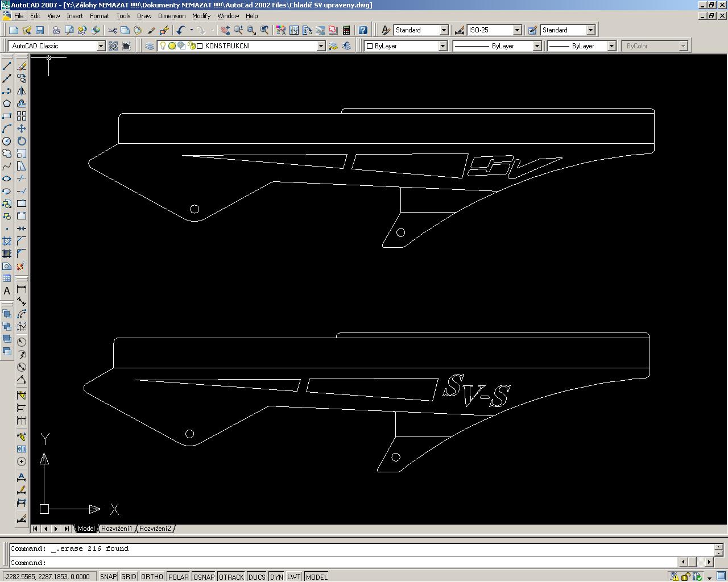
Task: Select the Hatch tool
Action: click(x=7, y=241)
